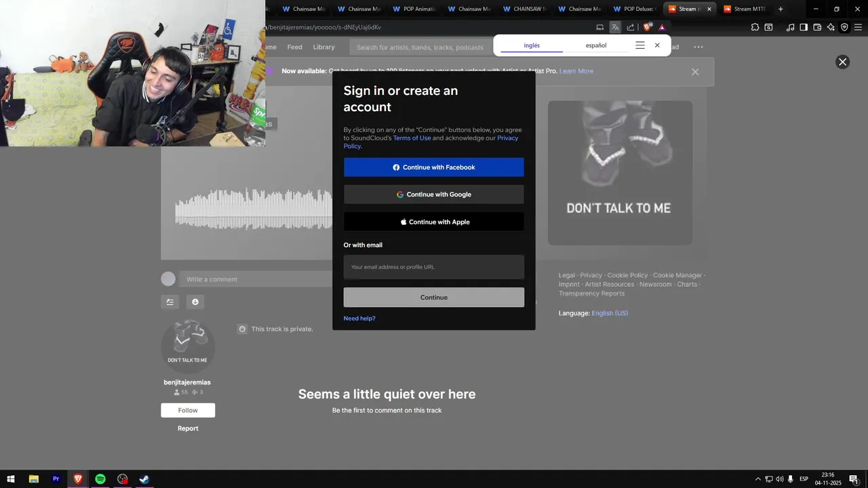Click the gray Continue button
This screenshot has width=868, height=488.
point(434,298)
